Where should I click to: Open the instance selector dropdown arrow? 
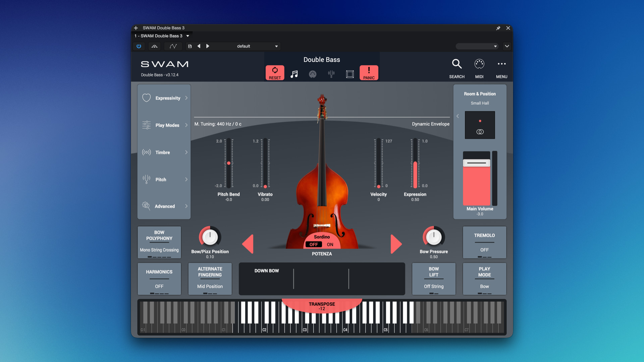click(188, 36)
